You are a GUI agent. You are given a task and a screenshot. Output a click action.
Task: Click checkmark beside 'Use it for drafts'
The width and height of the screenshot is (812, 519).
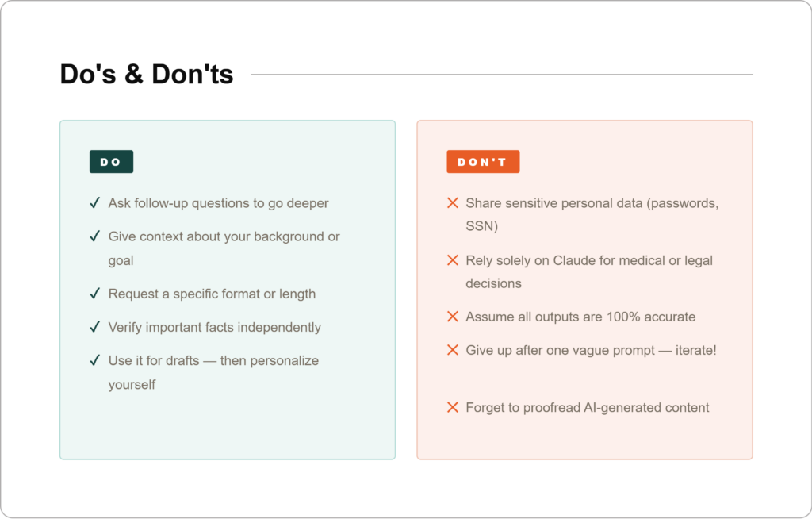click(x=94, y=360)
